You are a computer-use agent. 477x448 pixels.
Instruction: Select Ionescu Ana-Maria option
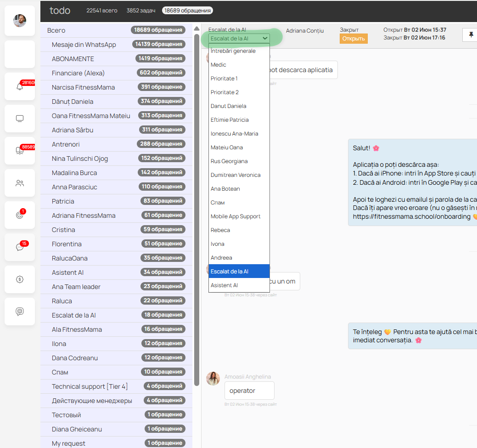coord(239,133)
